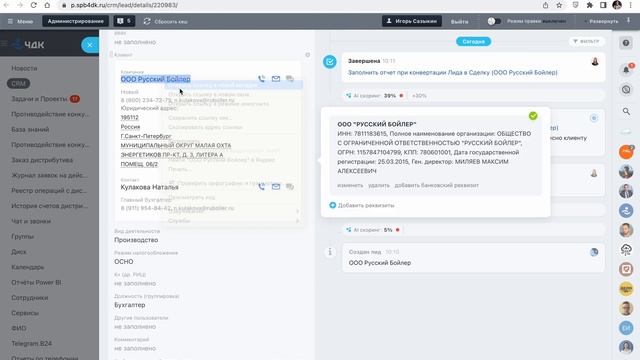Close the lead slider with the blue X
640x360 pixels.
coord(90,45)
